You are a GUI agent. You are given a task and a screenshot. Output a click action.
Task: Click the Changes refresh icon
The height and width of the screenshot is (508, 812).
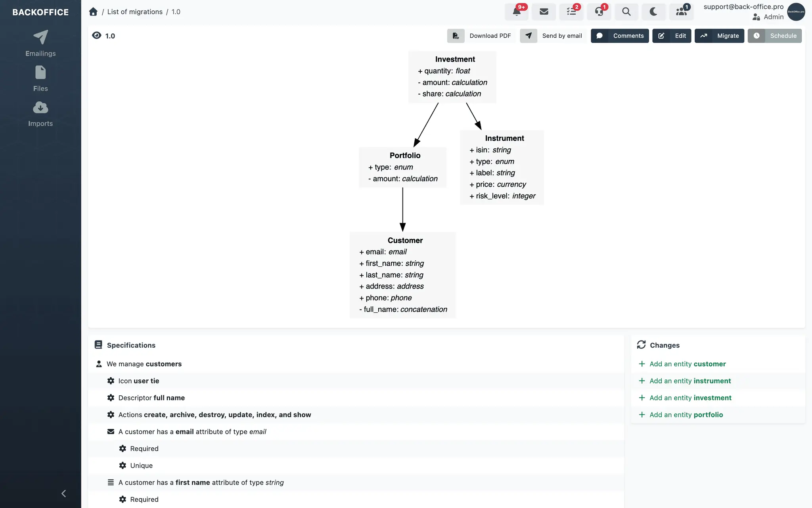click(641, 344)
